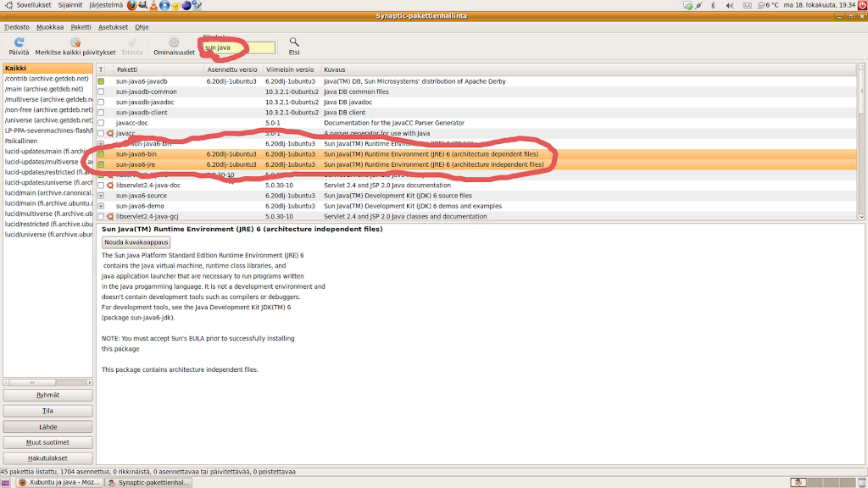Click the Ryhmät filter button
Viewport: 868px width, 488px height.
point(47,395)
